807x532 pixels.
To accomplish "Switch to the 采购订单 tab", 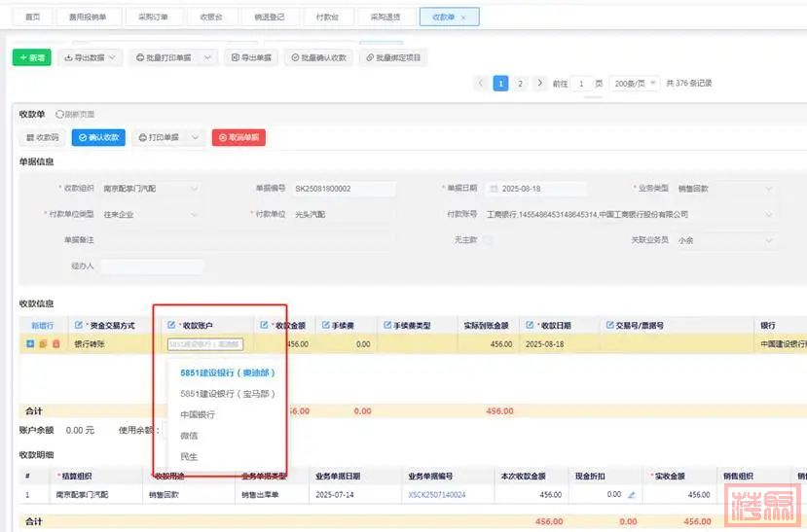I will 153,18.
